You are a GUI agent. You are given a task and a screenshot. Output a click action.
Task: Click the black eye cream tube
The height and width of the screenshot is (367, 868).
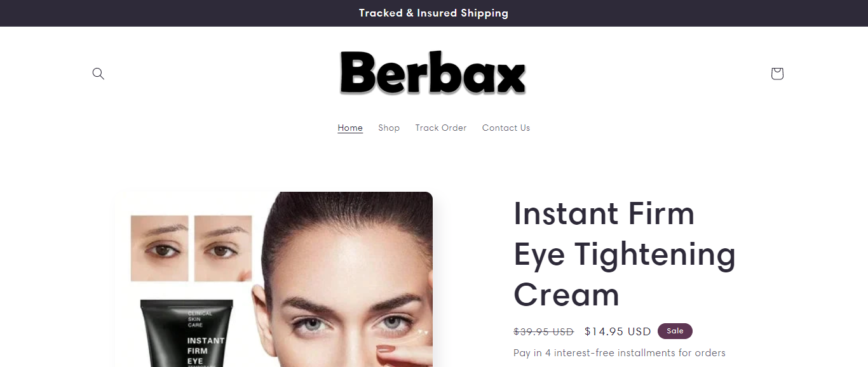[x=187, y=333]
